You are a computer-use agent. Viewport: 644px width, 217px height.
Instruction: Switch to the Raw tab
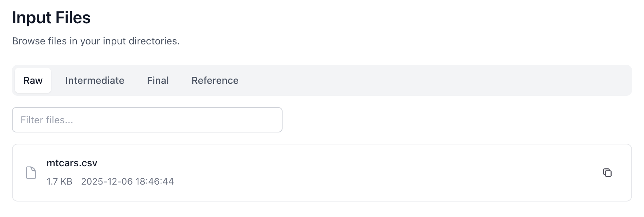33,80
